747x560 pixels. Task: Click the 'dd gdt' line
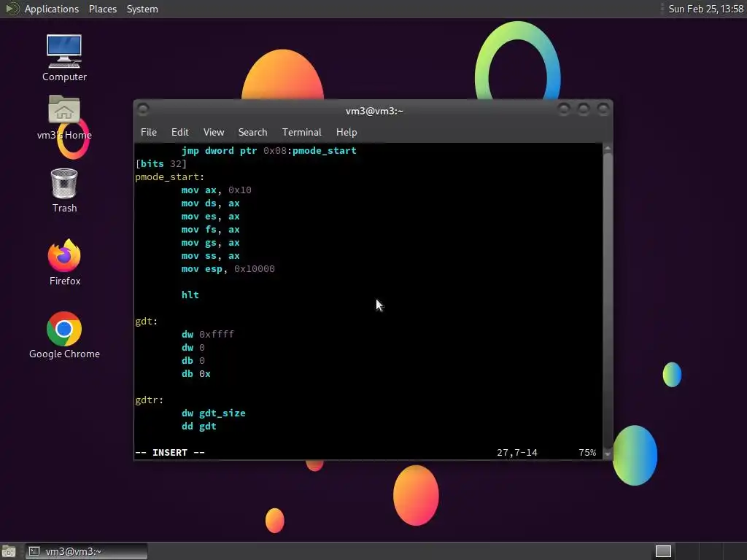point(198,427)
